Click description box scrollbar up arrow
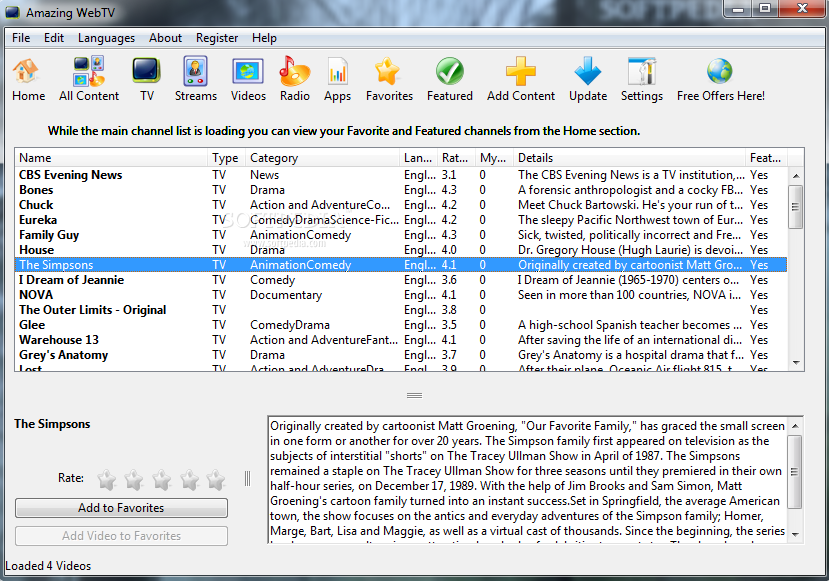829x581 pixels. tap(795, 426)
